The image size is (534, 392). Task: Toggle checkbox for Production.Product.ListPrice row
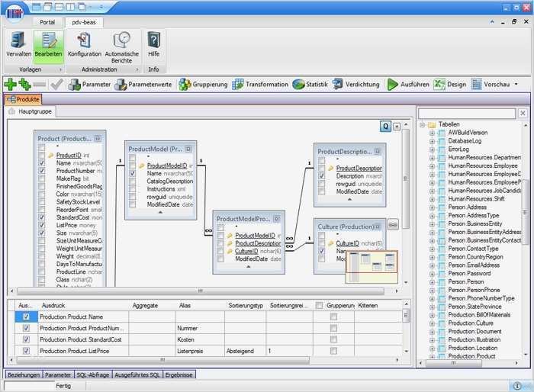27,351
